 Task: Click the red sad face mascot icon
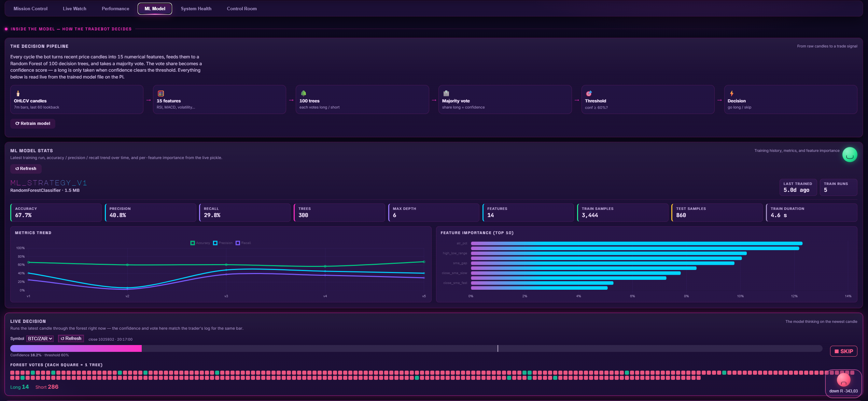tap(843, 380)
